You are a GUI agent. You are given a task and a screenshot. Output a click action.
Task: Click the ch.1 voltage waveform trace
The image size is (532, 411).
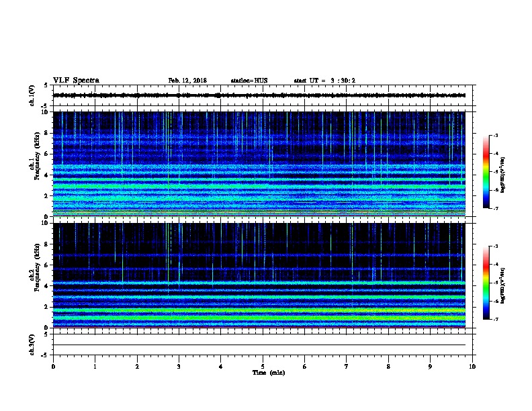[x=259, y=95]
